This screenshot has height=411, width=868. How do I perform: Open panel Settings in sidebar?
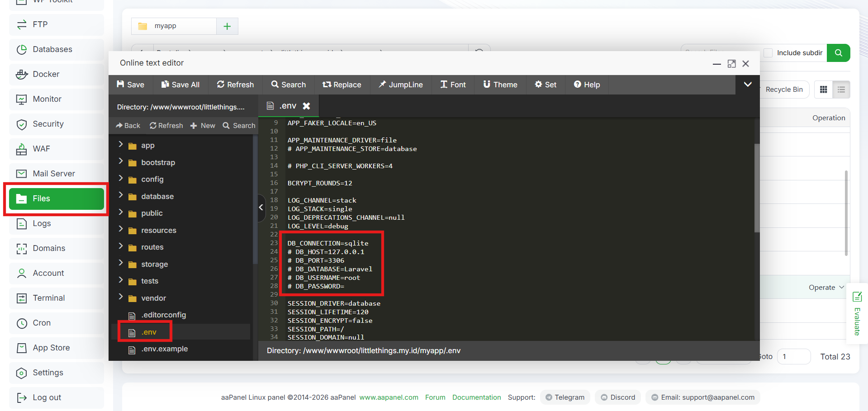[56, 373]
